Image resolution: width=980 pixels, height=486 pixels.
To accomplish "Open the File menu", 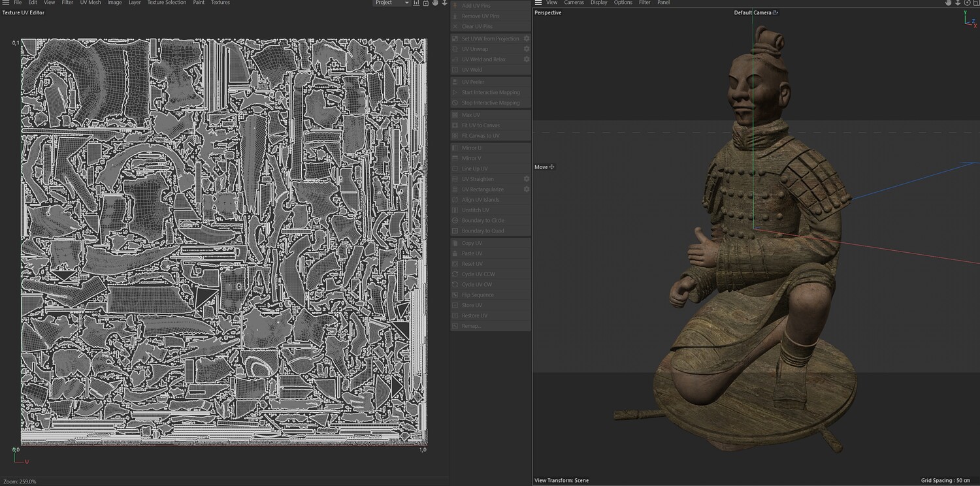I will click(x=18, y=3).
